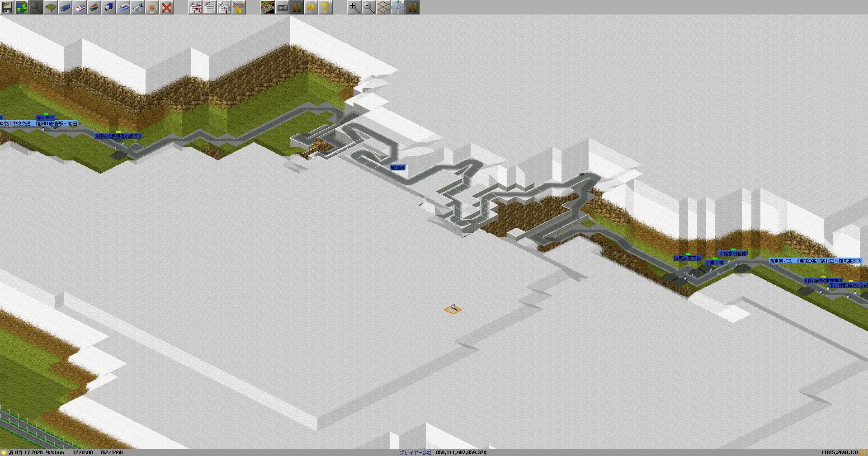Select the 西東京バス (美32) convoy label
Image resolution: width=868 pixels, height=456 pixels.
tap(816, 261)
